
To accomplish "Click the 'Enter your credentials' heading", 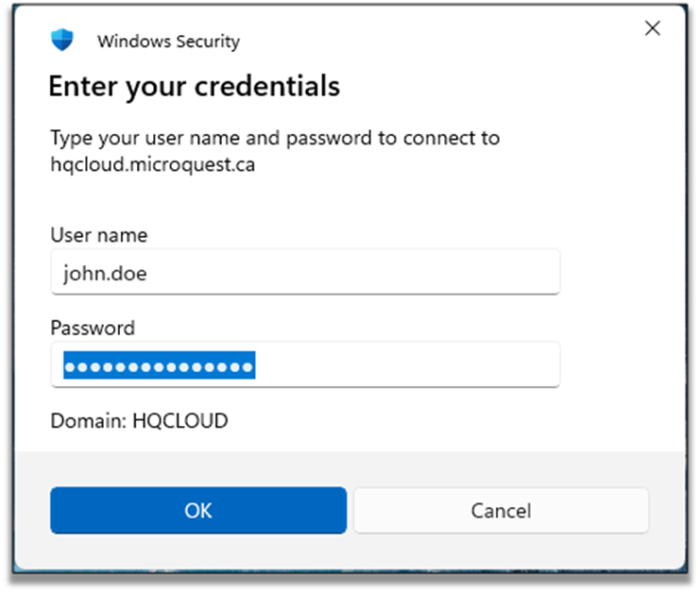I will pyautogui.click(x=194, y=87).
